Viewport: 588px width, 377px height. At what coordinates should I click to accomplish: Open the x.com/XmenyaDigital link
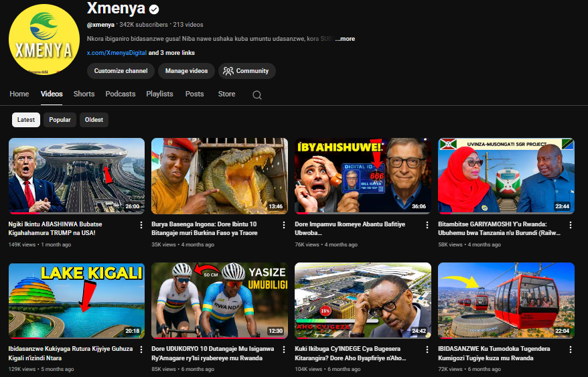(117, 53)
